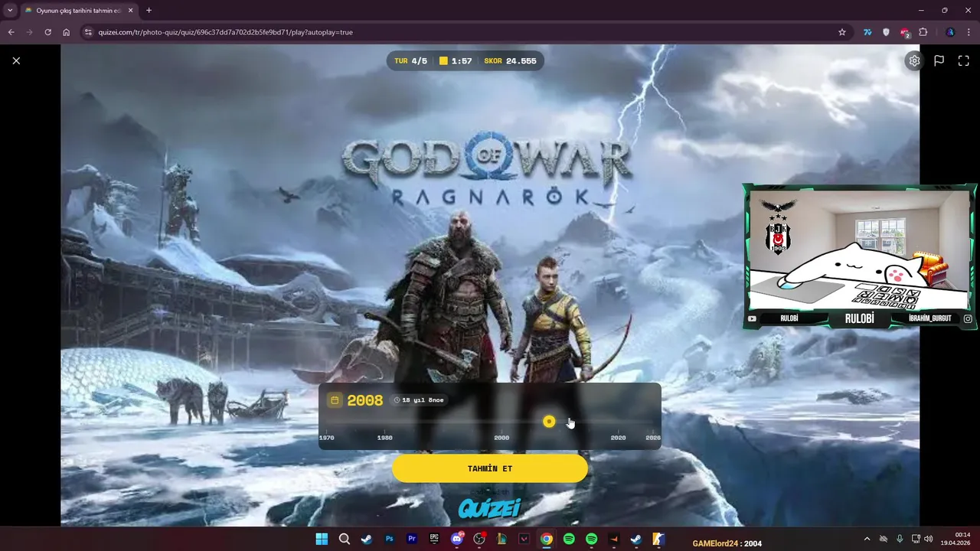The image size is (980, 551).
Task: Click the TUR 4/5 round indicator
Action: pos(411,61)
